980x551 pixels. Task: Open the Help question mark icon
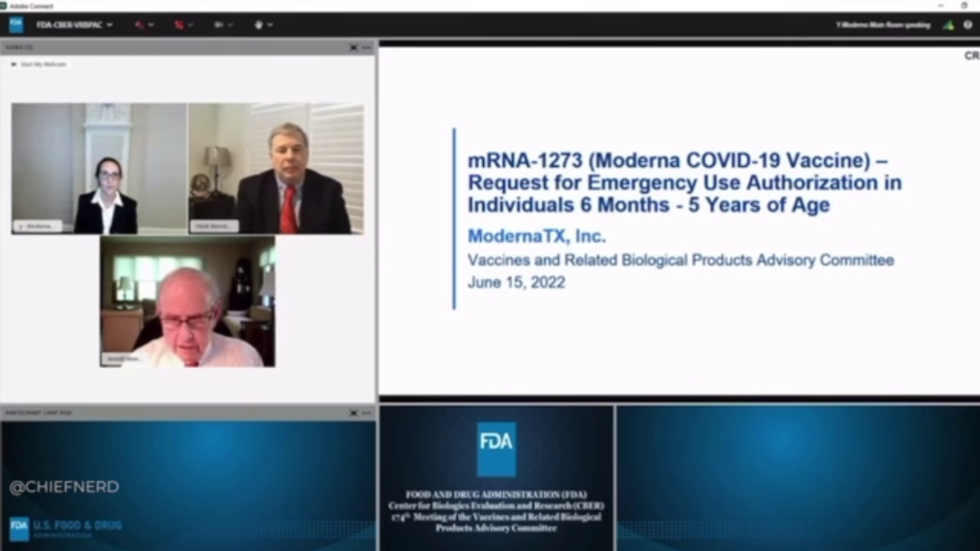pyautogui.click(x=968, y=24)
